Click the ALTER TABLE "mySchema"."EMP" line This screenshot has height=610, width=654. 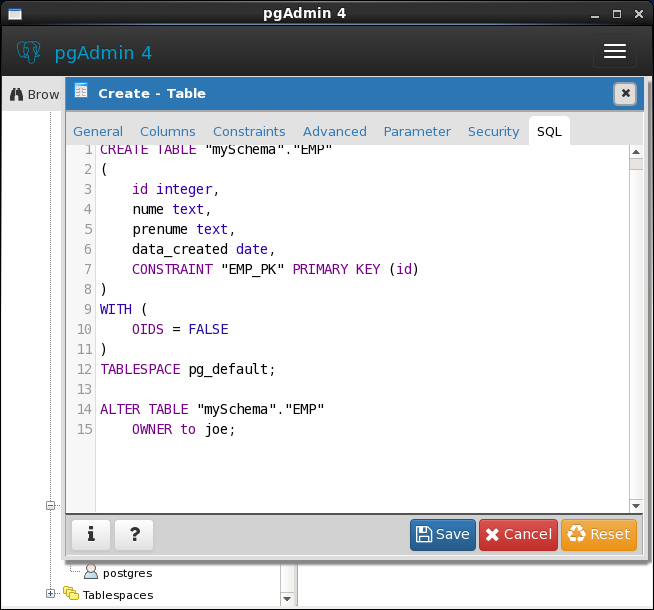[x=212, y=409]
